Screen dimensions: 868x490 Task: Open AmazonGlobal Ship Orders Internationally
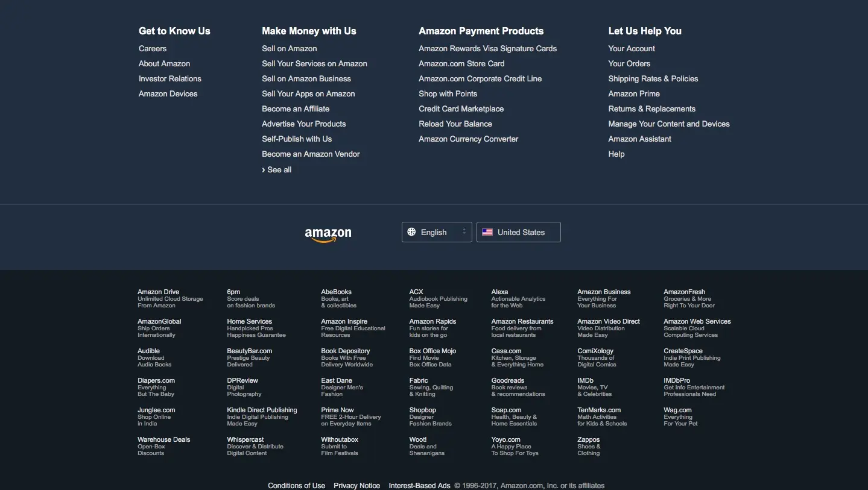(x=159, y=328)
